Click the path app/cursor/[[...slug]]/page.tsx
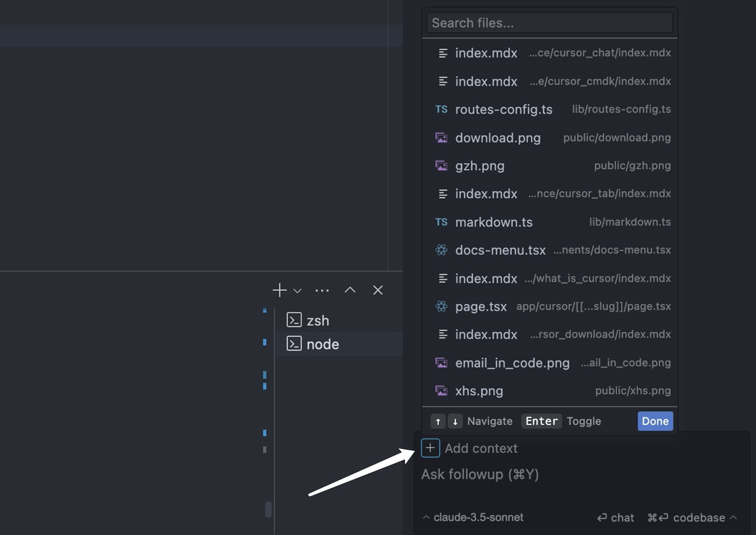Screen dimensions: 756x535 [593, 306]
